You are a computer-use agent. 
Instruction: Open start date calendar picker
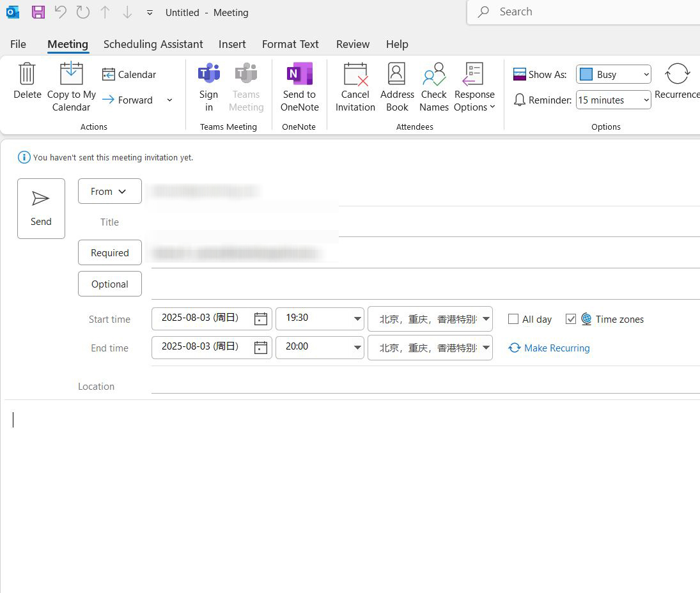pyautogui.click(x=261, y=319)
